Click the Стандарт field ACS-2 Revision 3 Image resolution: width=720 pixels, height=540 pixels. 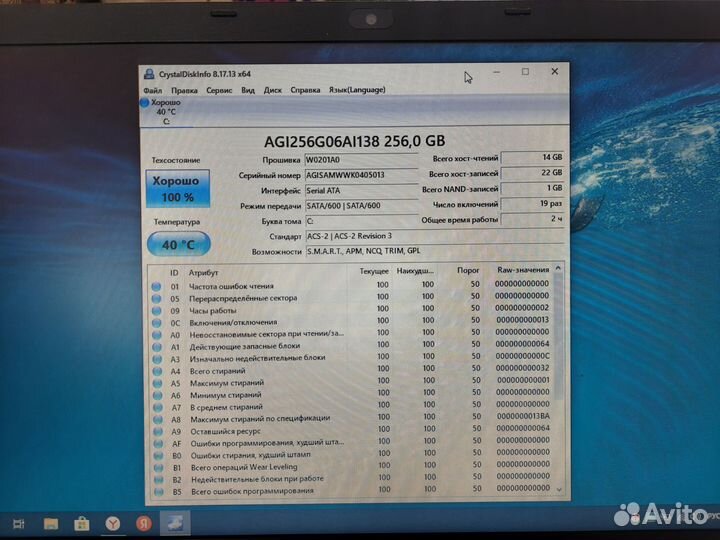tap(434, 236)
